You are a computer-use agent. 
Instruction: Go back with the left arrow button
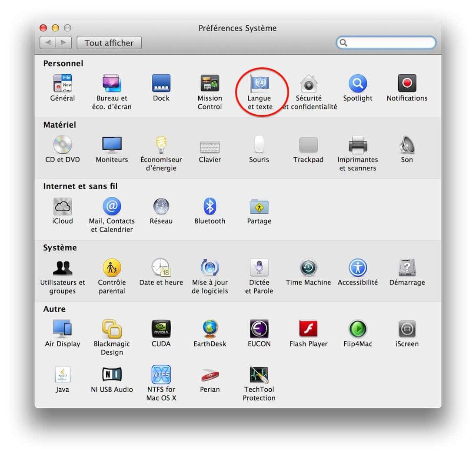pyautogui.click(x=48, y=43)
